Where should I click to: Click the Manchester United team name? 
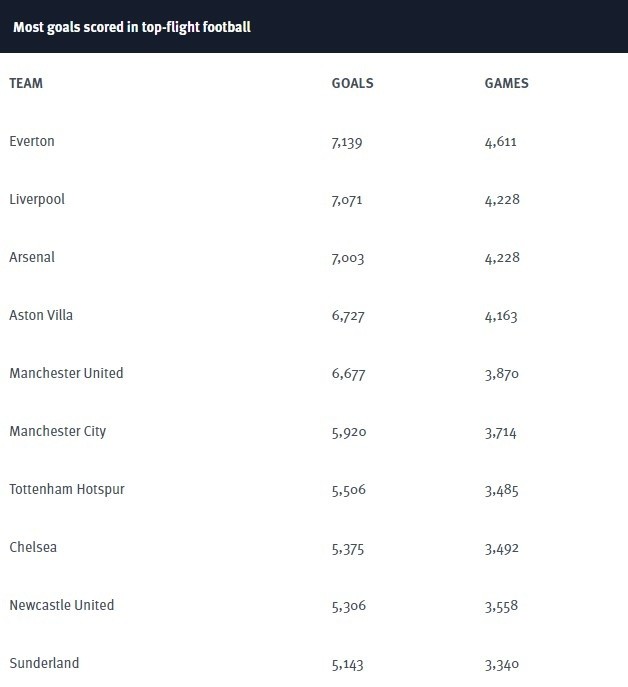pyautogui.click(x=66, y=373)
